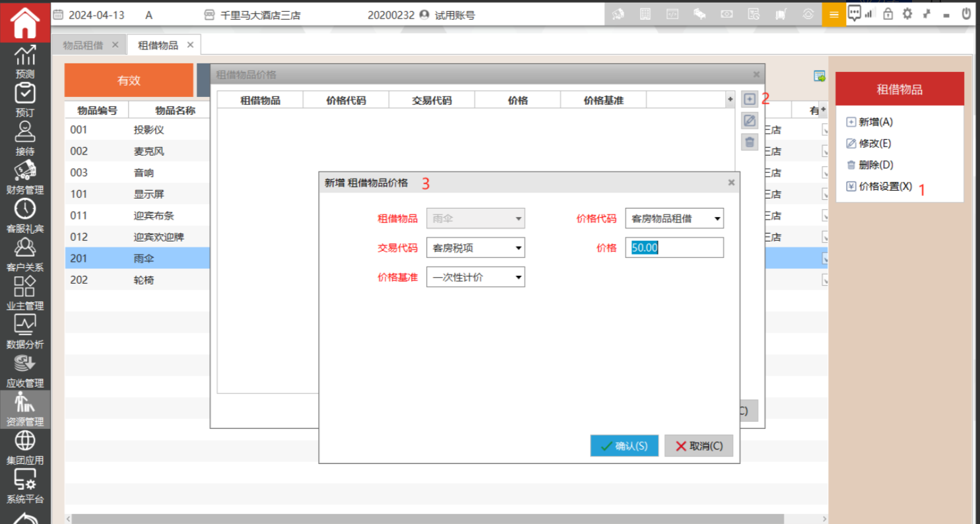The height and width of the screenshot is (524, 980).
Task: Expand the 交易代码 dropdown
Action: click(518, 248)
